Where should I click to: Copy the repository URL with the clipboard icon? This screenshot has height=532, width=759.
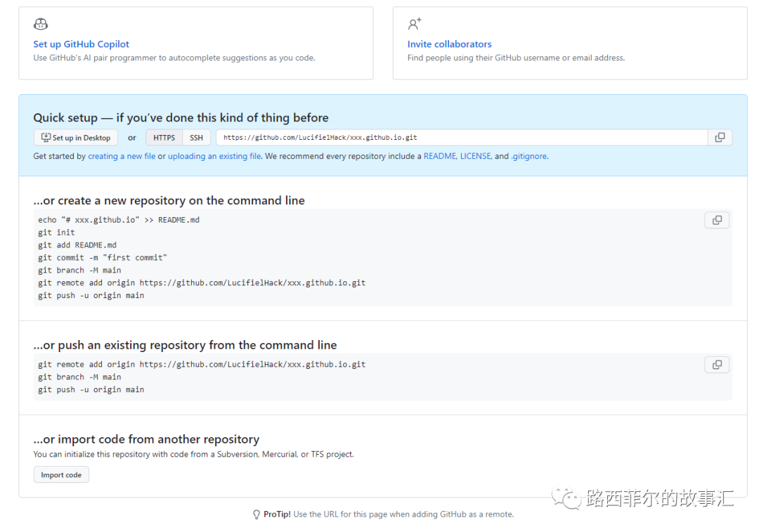(x=720, y=138)
